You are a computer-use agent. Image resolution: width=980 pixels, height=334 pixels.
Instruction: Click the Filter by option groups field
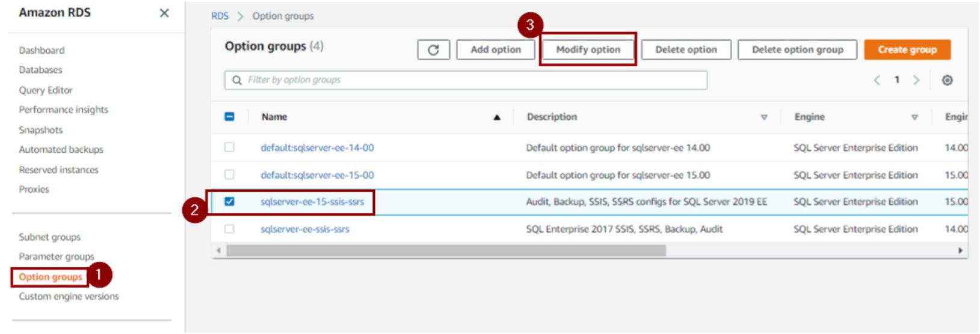tap(466, 80)
